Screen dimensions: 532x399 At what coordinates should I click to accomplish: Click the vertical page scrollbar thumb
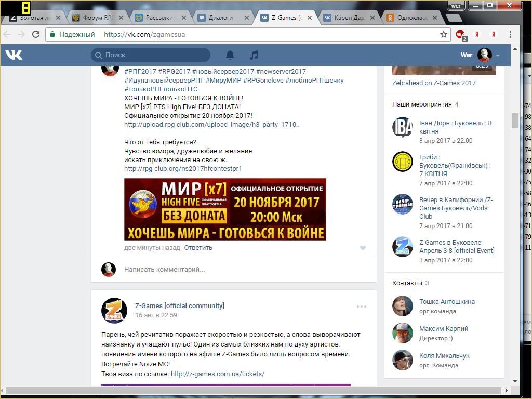coord(515,121)
